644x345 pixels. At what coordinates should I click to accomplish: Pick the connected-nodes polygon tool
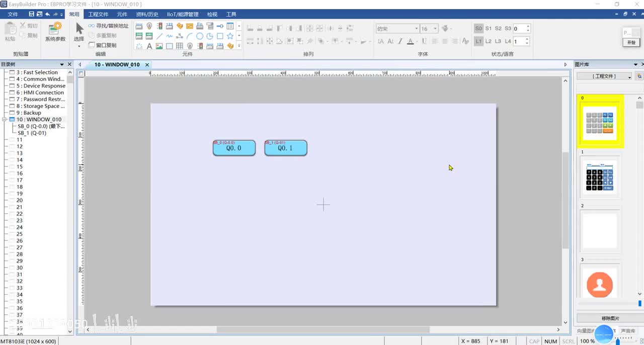pyautogui.click(x=180, y=36)
